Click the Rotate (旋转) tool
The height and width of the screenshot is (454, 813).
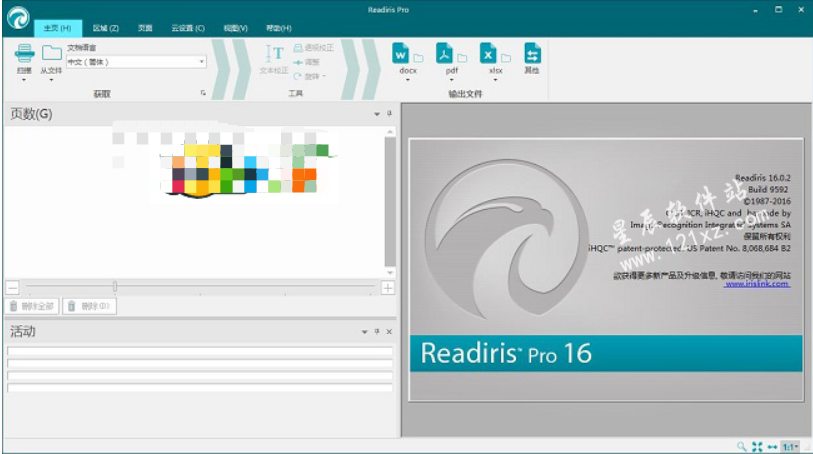pyautogui.click(x=310, y=76)
